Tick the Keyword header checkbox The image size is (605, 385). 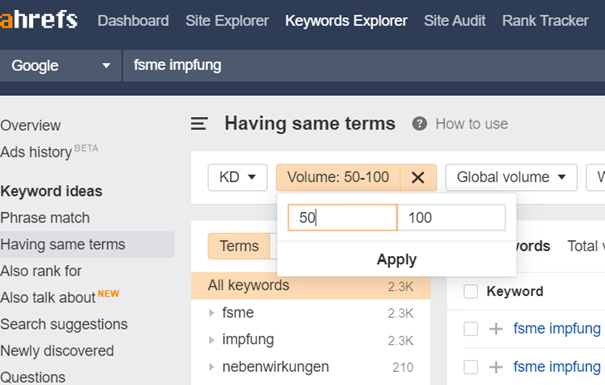(x=471, y=291)
